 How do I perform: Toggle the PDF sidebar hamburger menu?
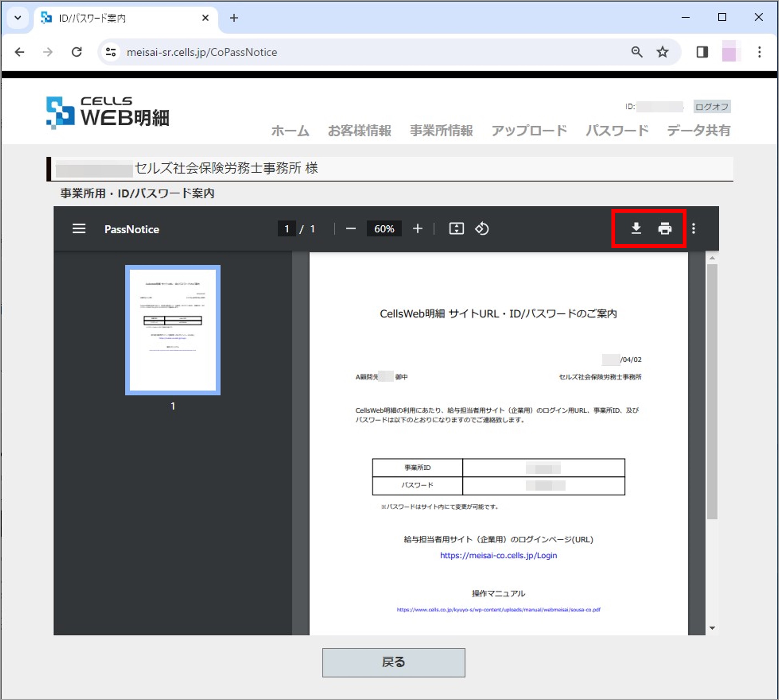point(79,228)
